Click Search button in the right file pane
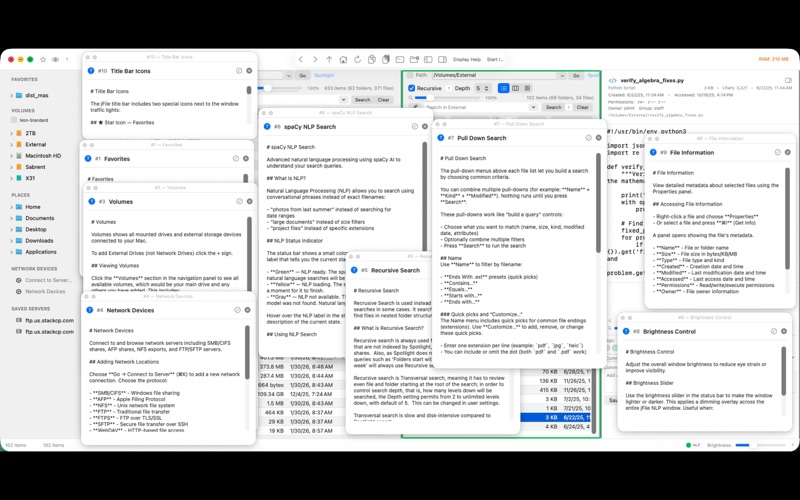The image size is (800, 500). click(x=554, y=107)
